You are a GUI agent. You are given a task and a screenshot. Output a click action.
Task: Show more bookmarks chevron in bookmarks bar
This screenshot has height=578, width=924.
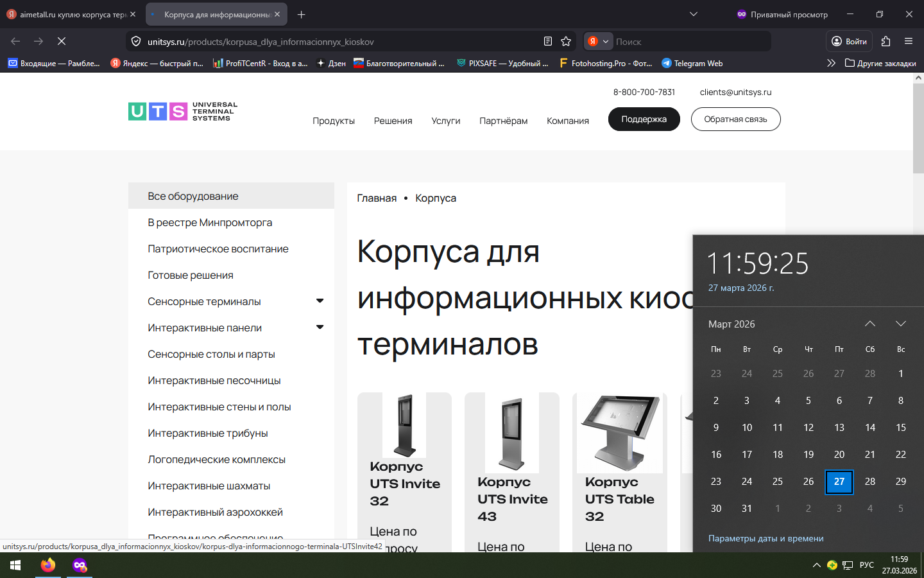click(x=831, y=63)
